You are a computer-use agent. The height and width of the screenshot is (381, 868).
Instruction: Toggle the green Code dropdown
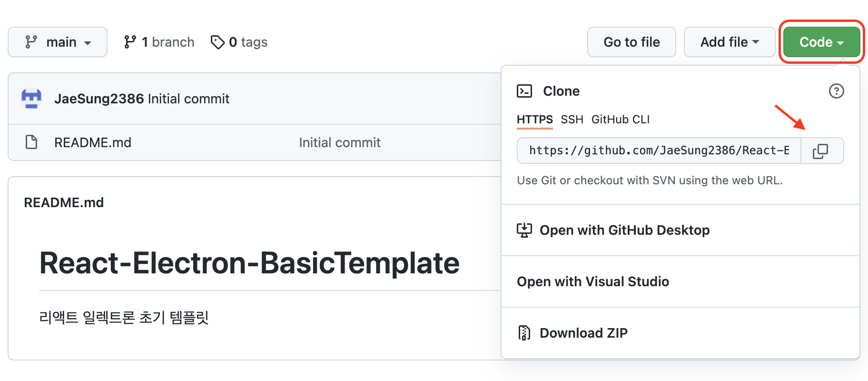[821, 42]
